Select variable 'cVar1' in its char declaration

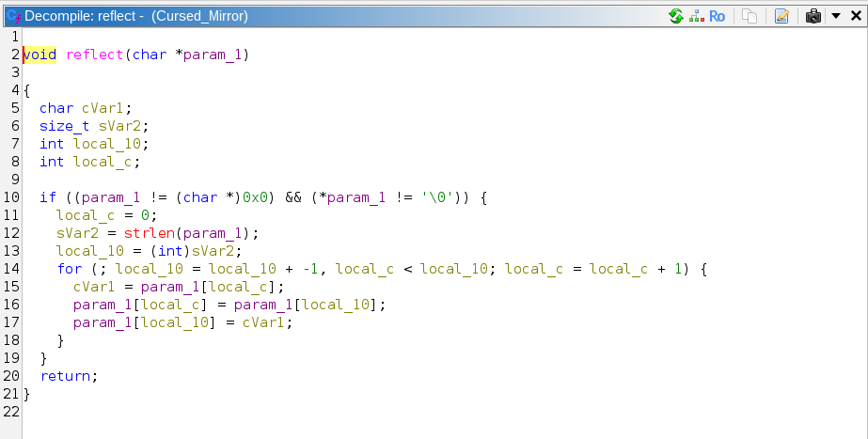pyautogui.click(x=103, y=108)
